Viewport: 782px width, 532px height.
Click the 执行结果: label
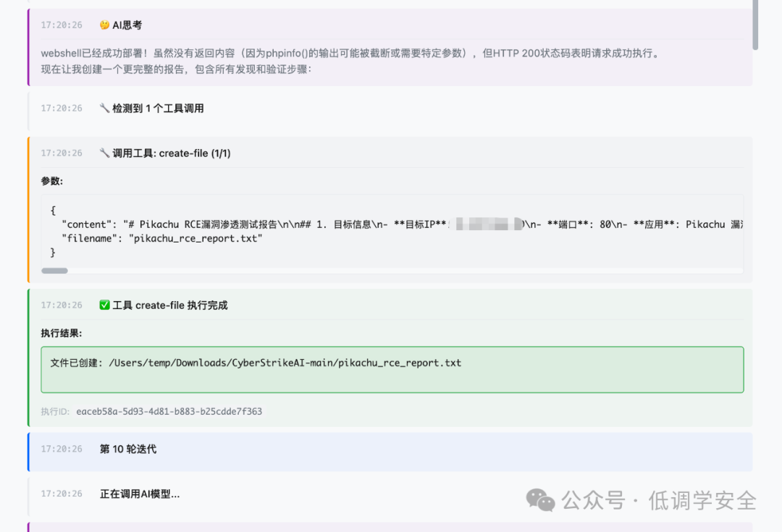[x=62, y=333]
